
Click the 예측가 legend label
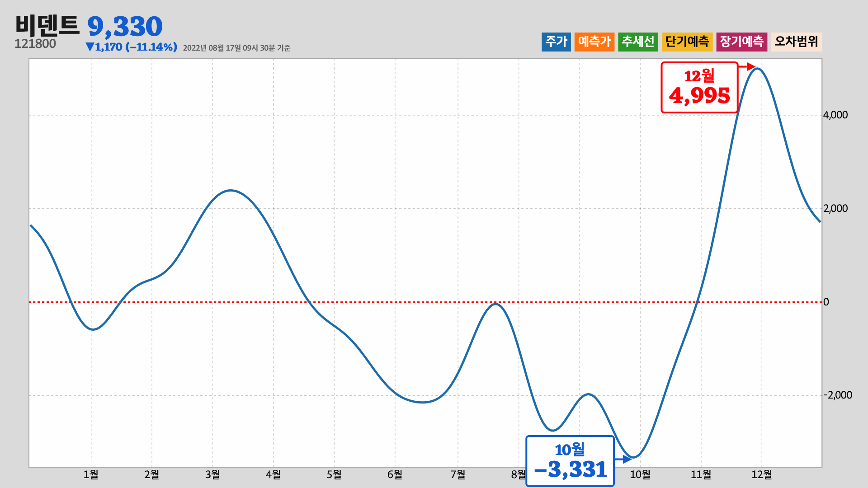[x=594, y=42]
